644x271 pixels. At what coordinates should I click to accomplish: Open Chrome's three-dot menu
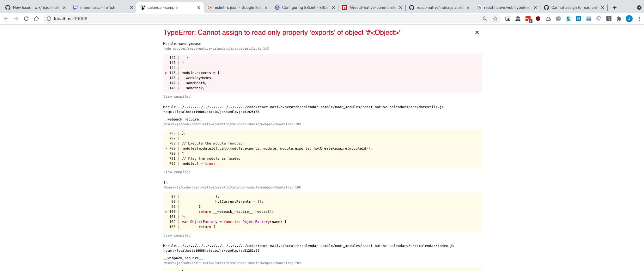click(x=639, y=19)
